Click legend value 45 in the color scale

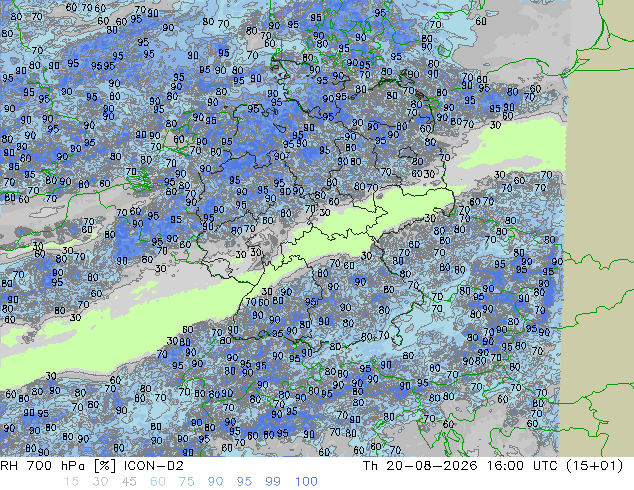click(x=129, y=482)
